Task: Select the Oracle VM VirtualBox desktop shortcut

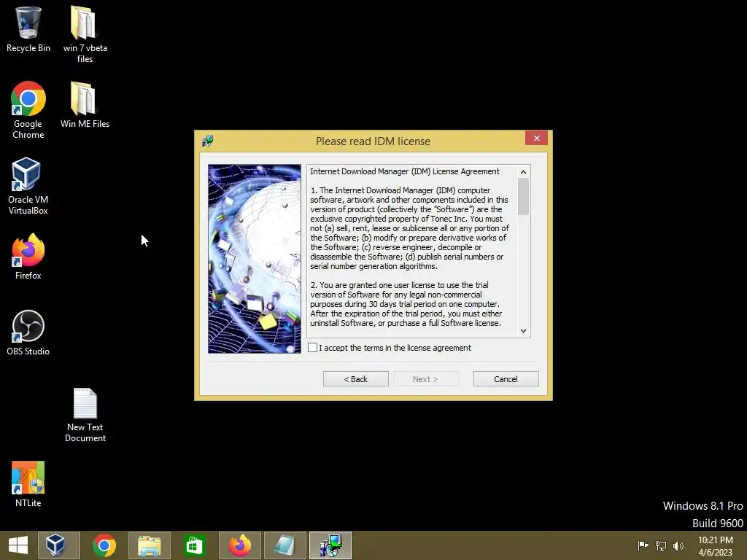Action: click(x=28, y=186)
